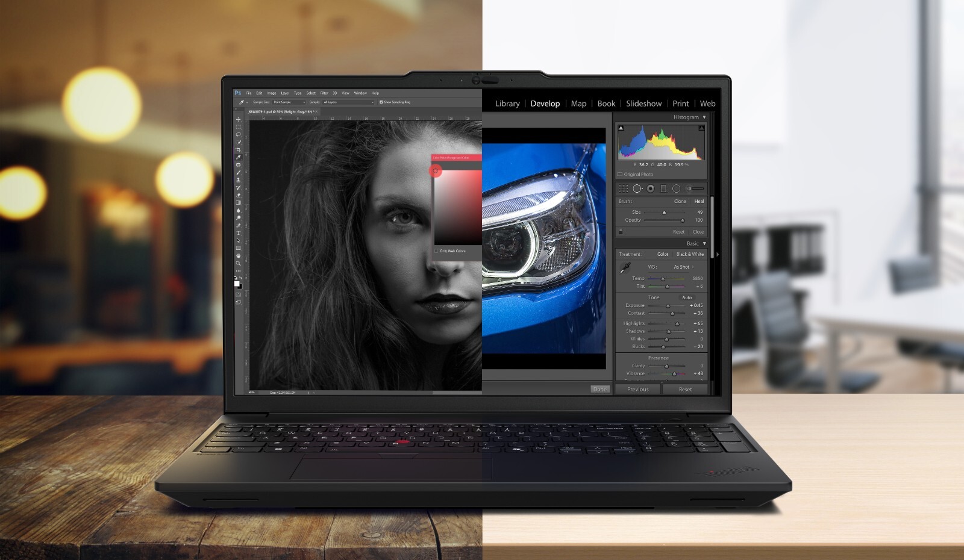Viewport: 964px width, 560px height.
Task: Open the Photoshop File menu
Action: tap(249, 93)
